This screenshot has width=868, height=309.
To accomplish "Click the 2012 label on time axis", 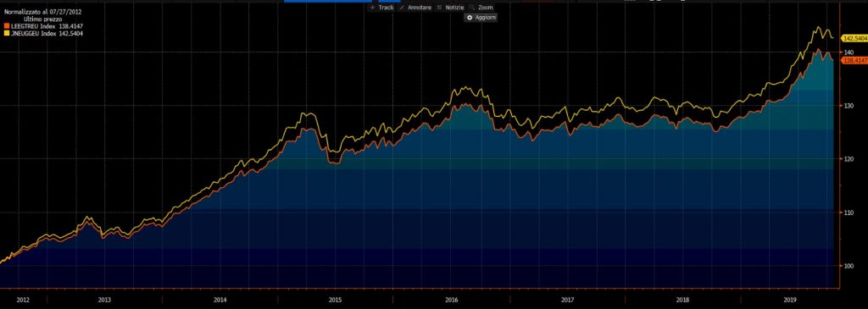I will tap(23, 300).
